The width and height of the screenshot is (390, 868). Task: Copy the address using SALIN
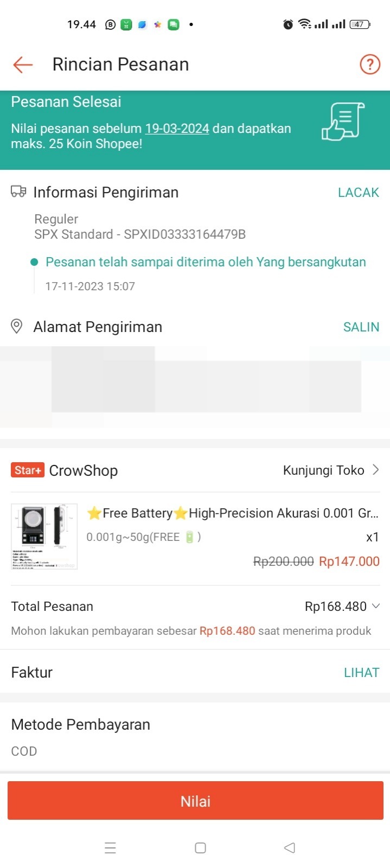pos(361,327)
